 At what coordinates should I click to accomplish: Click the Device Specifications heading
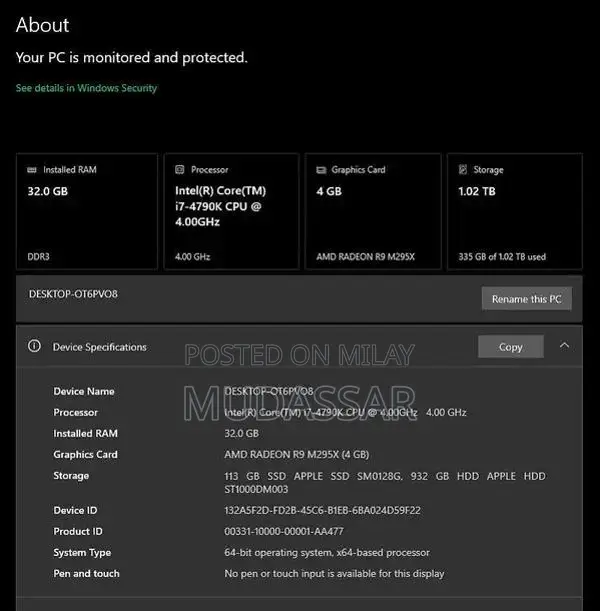[x=100, y=347]
